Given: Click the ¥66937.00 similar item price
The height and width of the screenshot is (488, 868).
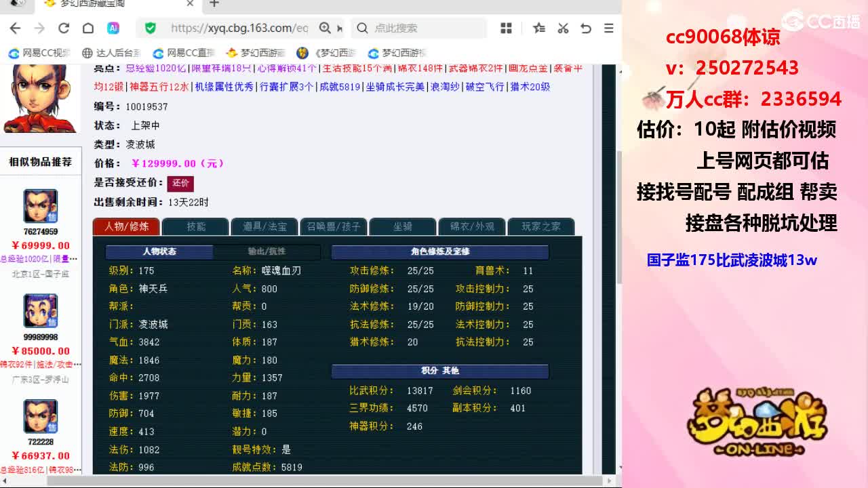Looking at the screenshot, I should click(41, 456).
